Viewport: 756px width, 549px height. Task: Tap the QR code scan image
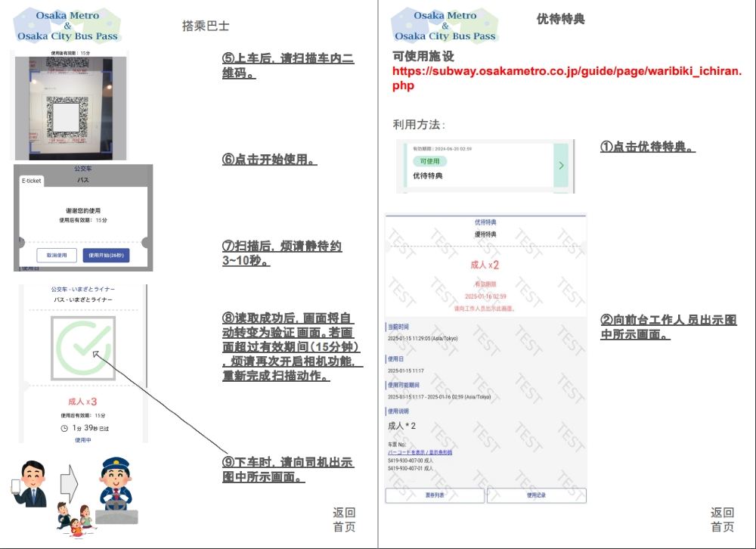tap(69, 106)
